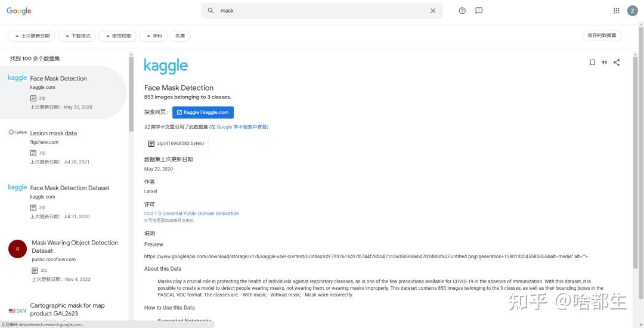
Task: Open the Google apps grid
Action: point(617,11)
